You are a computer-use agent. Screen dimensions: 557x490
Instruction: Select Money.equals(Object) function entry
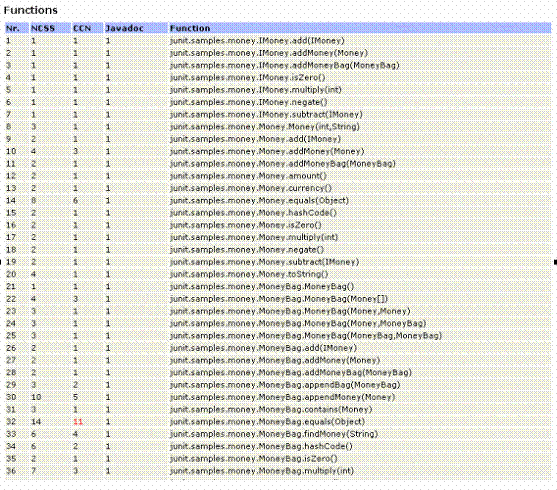[259, 200]
